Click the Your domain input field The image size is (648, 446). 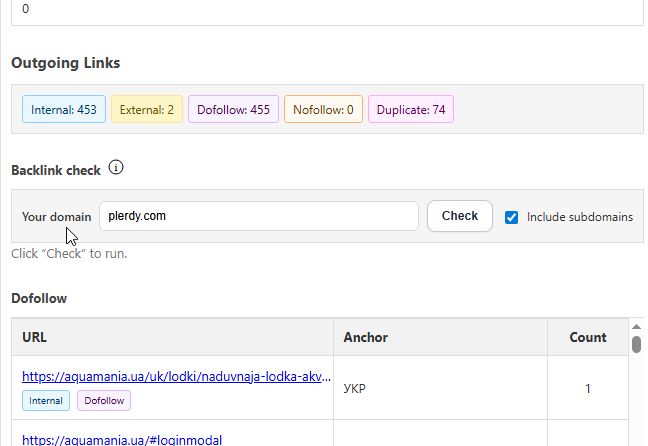pyautogui.click(x=258, y=216)
